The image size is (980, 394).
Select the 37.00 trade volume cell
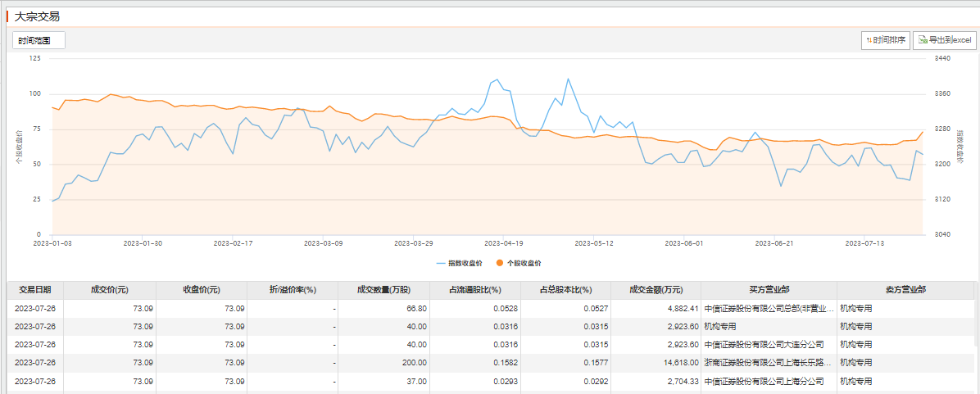pyautogui.click(x=383, y=381)
